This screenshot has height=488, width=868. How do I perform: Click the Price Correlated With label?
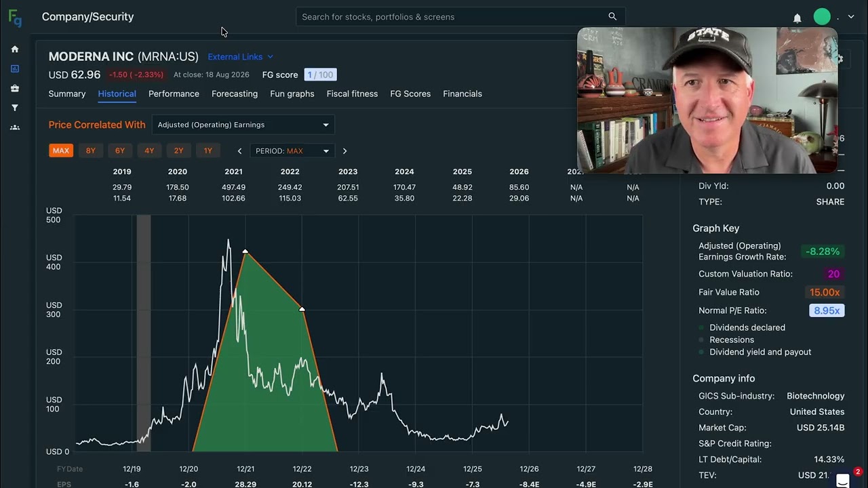click(x=97, y=125)
